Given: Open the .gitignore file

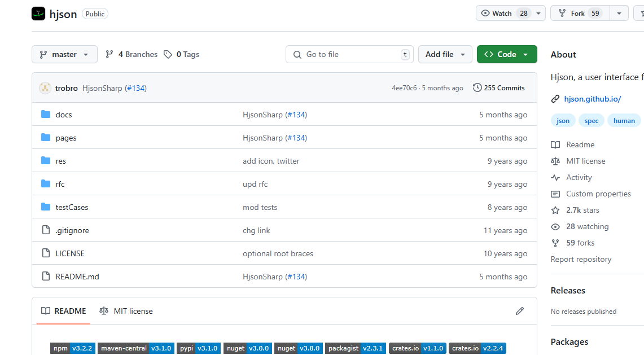Looking at the screenshot, I should pos(72,230).
